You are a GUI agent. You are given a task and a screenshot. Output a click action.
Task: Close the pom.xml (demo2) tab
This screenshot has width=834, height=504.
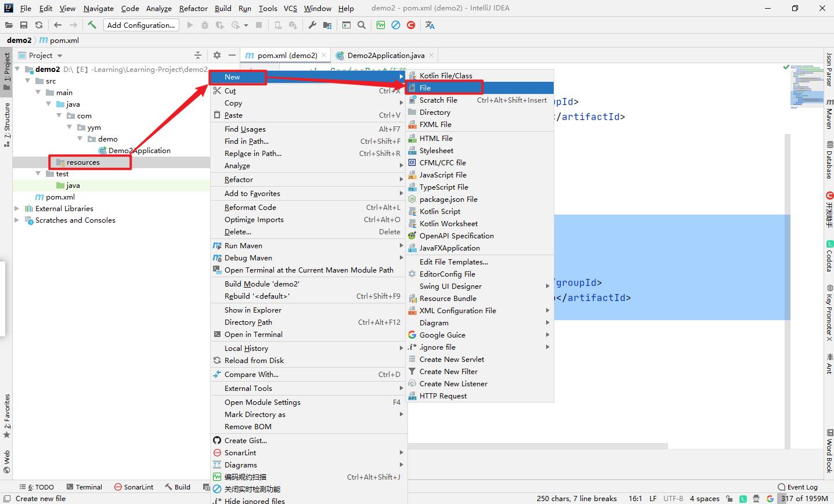324,56
